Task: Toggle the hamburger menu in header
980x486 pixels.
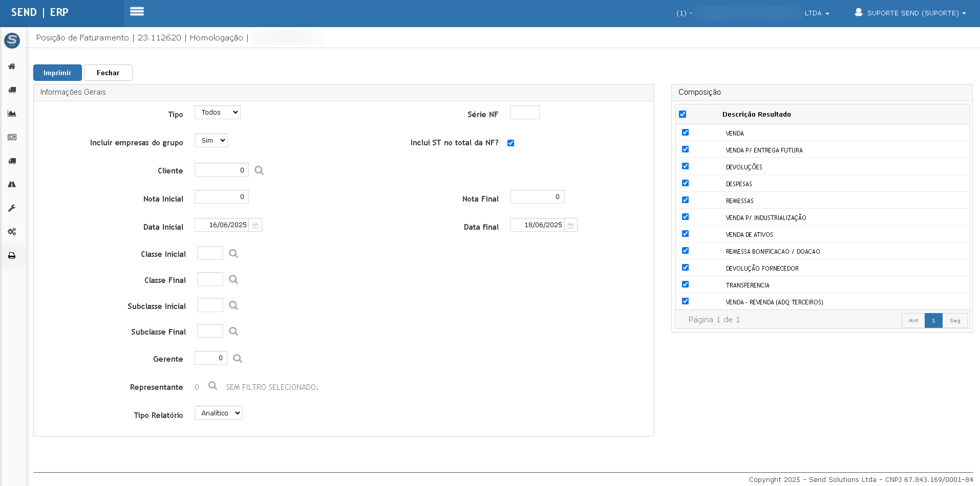Action: 137,11
